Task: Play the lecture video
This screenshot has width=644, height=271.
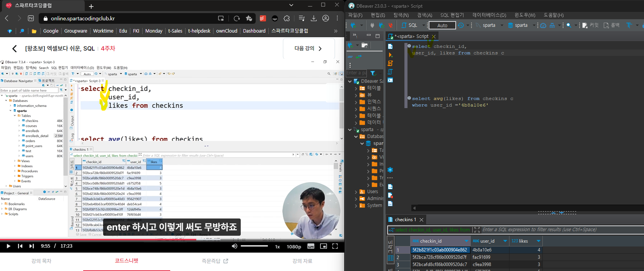Action: (8, 246)
